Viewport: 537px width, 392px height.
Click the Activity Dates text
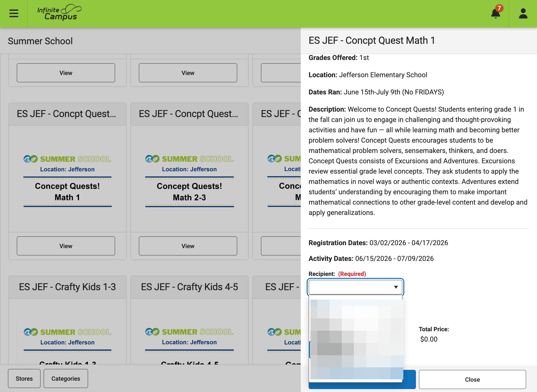coord(371,258)
